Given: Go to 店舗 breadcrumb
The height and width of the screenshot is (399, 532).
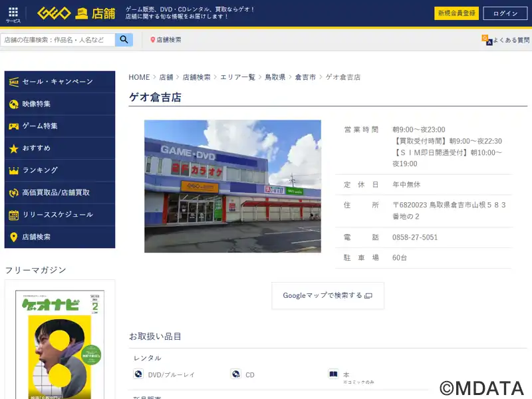Looking at the screenshot, I should point(166,77).
